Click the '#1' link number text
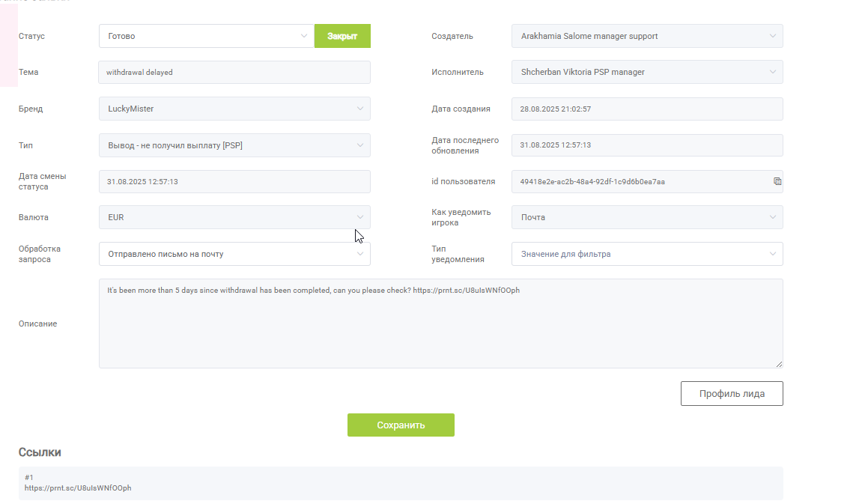The height and width of the screenshot is (504, 862). point(28,478)
